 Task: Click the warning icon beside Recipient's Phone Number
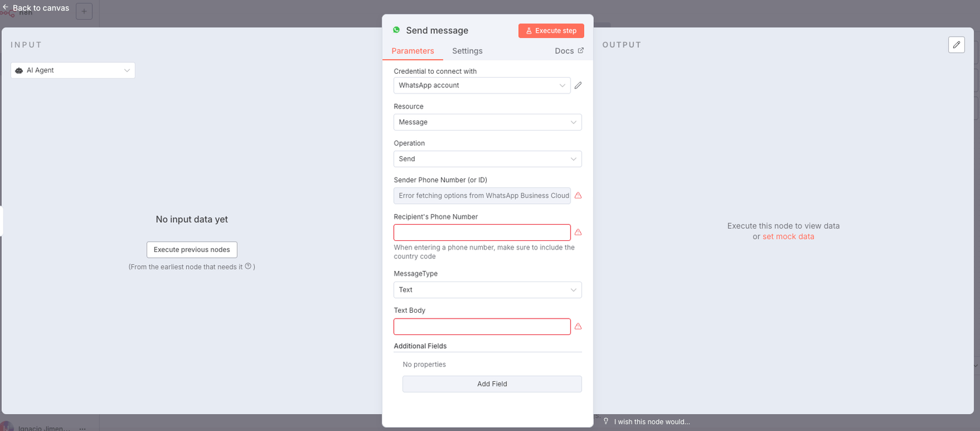tap(578, 232)
